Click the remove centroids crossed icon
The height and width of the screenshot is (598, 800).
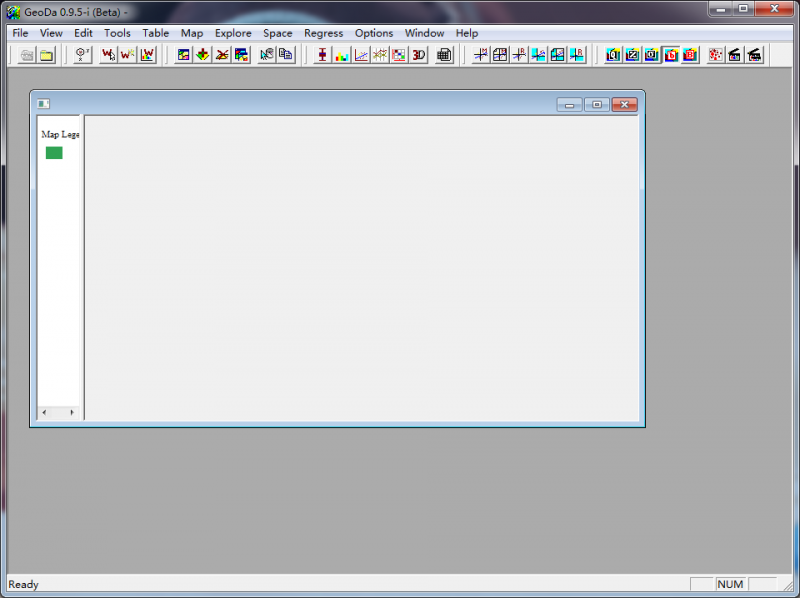222,55
